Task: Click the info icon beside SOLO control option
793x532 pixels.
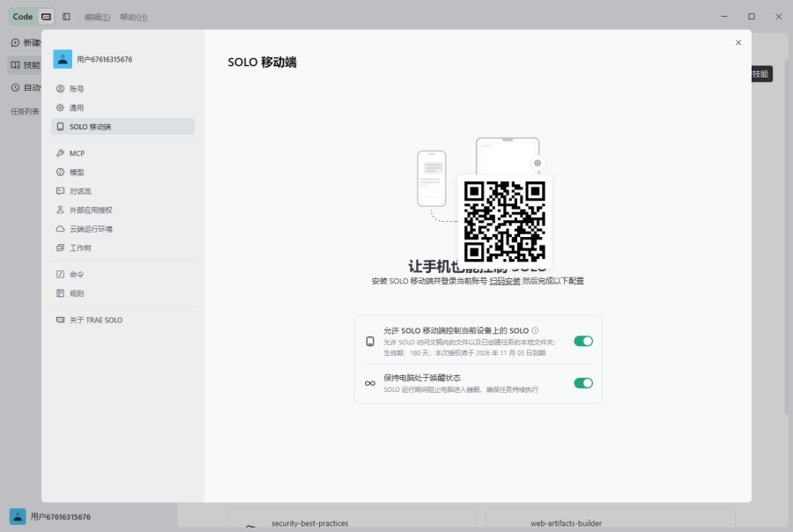Action: pyautogui.click(x=535, y=330)
